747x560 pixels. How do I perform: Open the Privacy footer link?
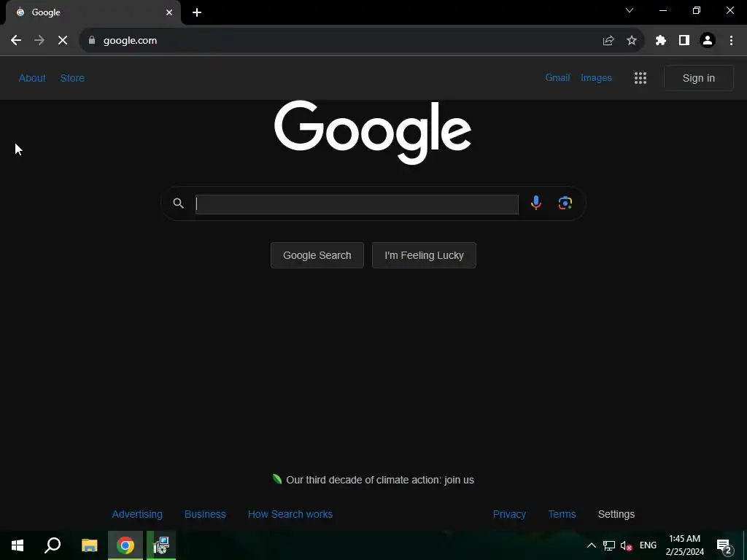point(509,514)
